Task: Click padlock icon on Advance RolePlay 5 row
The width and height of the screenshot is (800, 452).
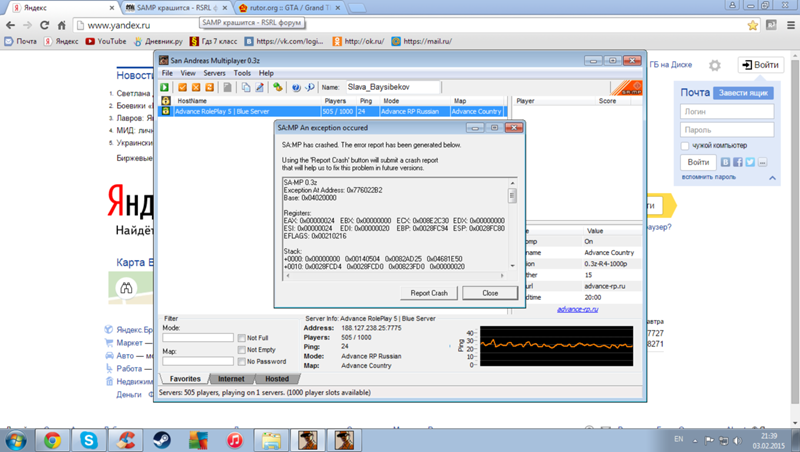Action: tap(165, 111)
